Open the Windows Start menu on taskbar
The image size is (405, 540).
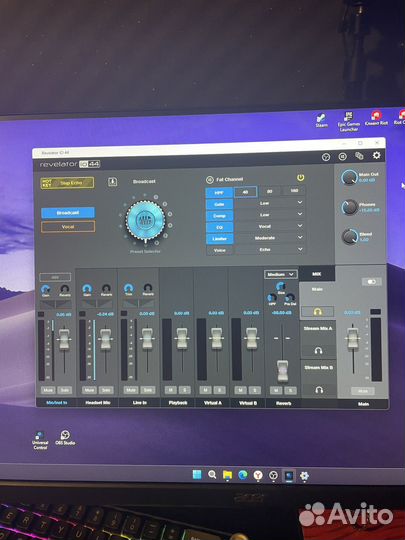[197, 475]
